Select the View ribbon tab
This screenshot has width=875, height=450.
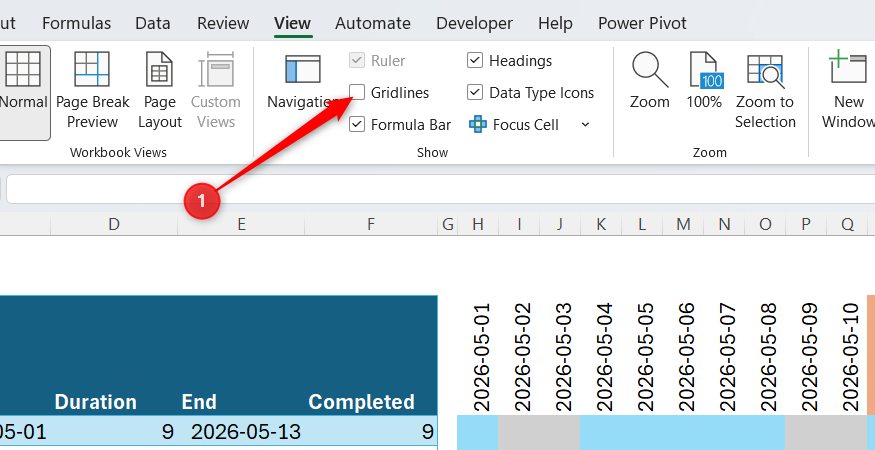click(x=292, y=23)
